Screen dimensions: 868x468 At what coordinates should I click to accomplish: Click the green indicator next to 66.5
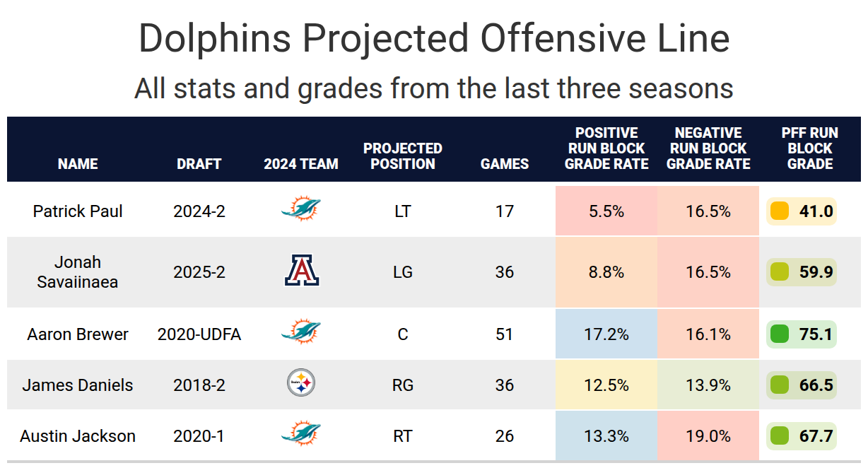[779, 385]
